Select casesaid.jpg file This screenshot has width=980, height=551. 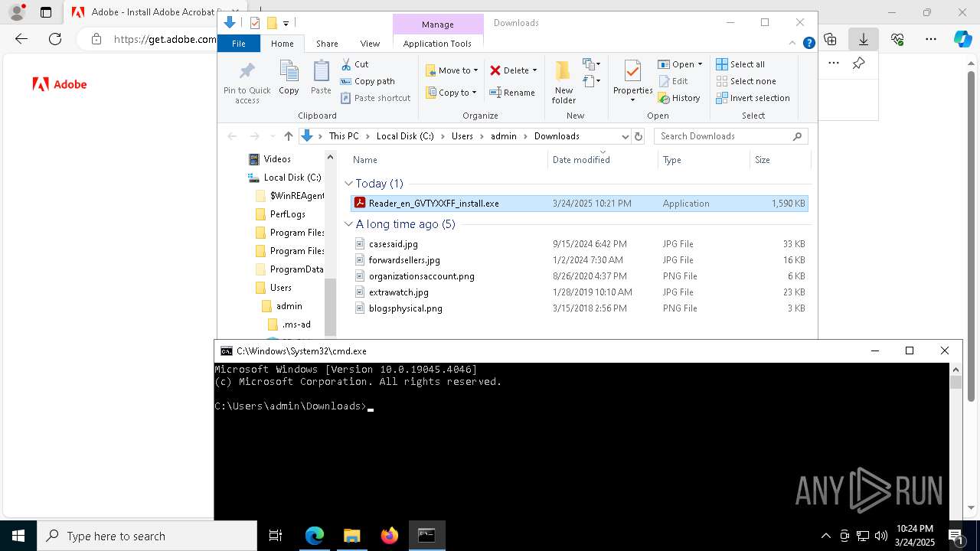click(x=579, y=244)
